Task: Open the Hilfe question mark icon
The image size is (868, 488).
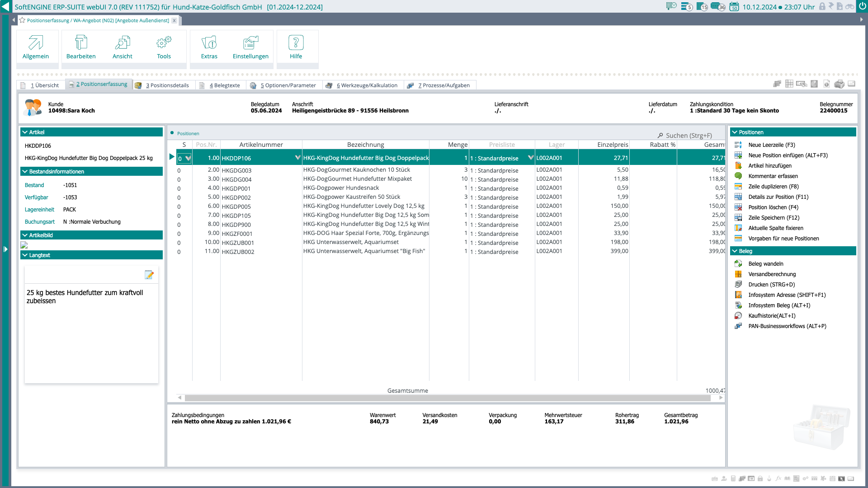Action: click(296, 43)
